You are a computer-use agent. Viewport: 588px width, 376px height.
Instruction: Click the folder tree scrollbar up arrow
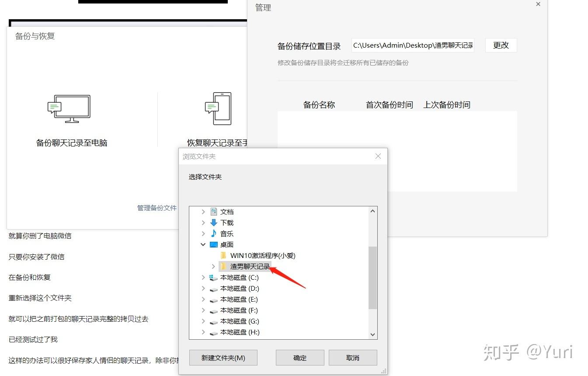coord(372,211)
